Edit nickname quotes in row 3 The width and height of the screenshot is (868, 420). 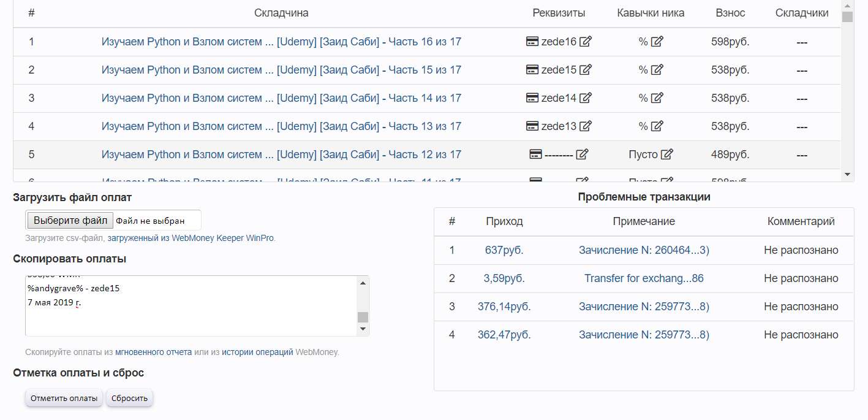pos(657,98)
